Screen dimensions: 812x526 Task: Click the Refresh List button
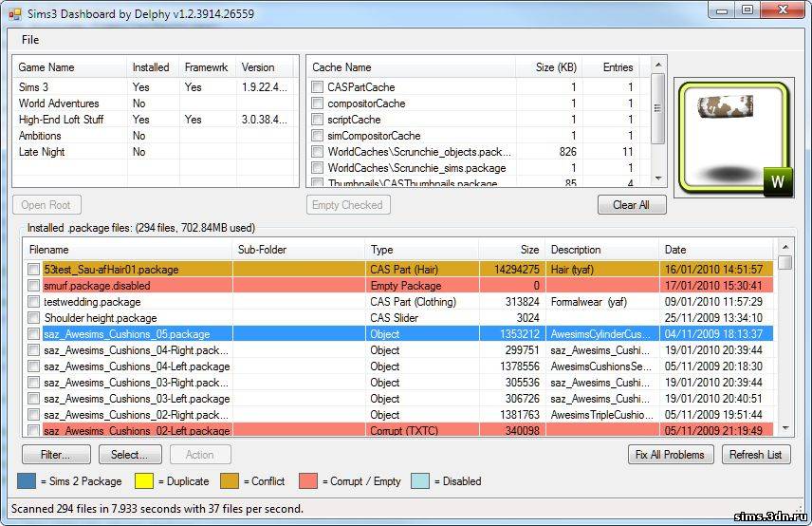[756, 455]
